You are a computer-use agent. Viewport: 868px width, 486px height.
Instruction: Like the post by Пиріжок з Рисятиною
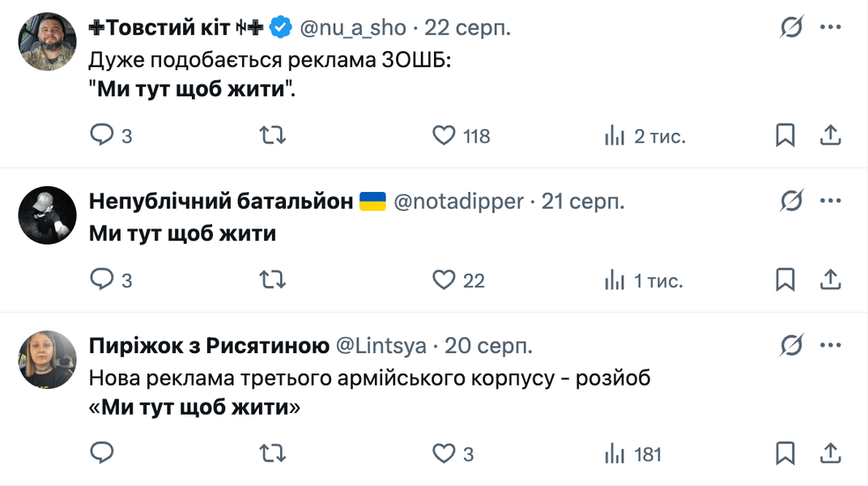coord(444,454)
